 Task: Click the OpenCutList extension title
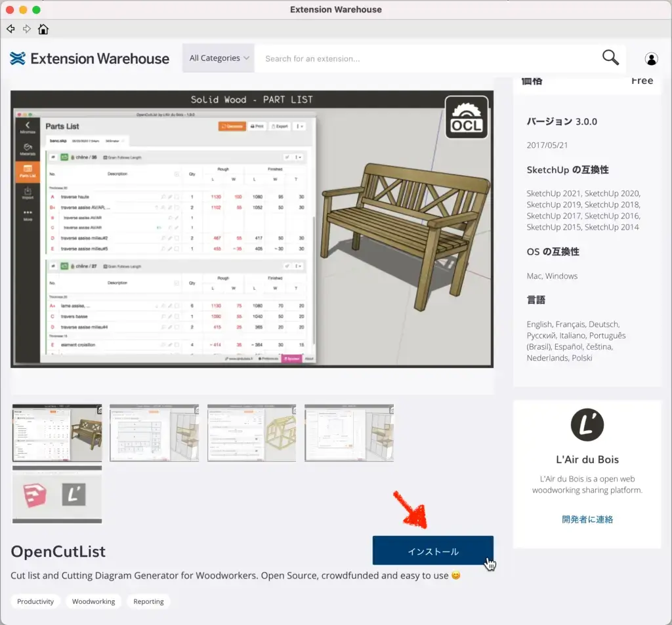point(58,552)
